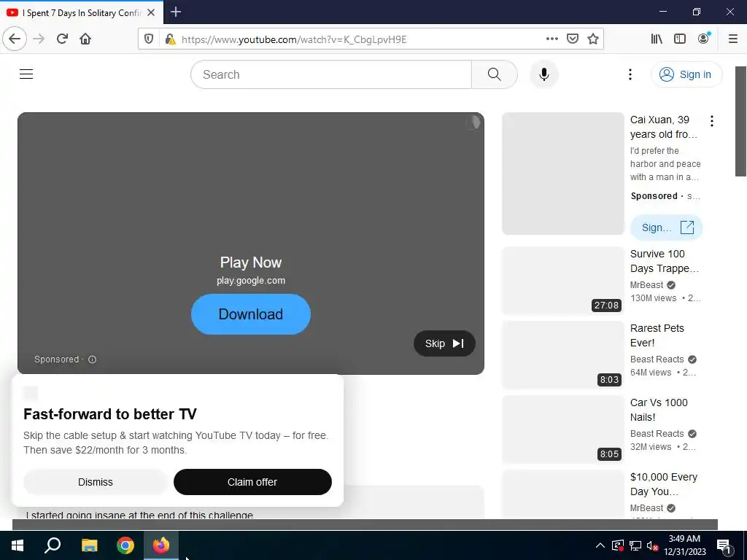Open '$10,000 Every Day You...' video title
This screenshot has width=747, height=560.
point(664,484)
